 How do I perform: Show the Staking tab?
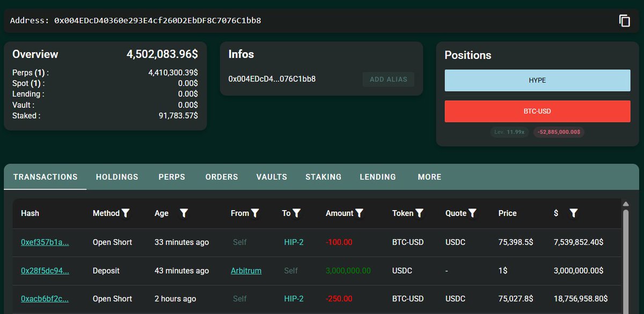pos(324,177)
